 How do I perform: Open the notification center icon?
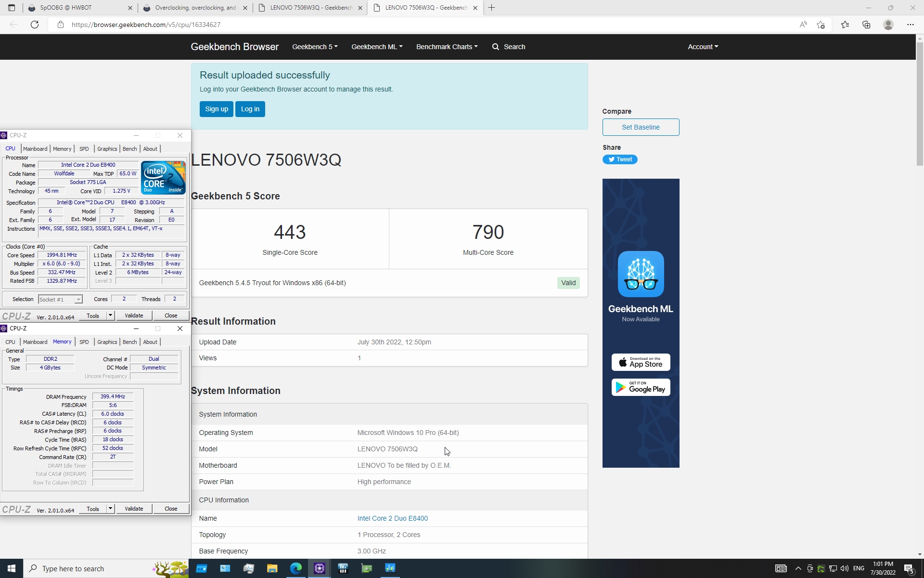point(909,568)
